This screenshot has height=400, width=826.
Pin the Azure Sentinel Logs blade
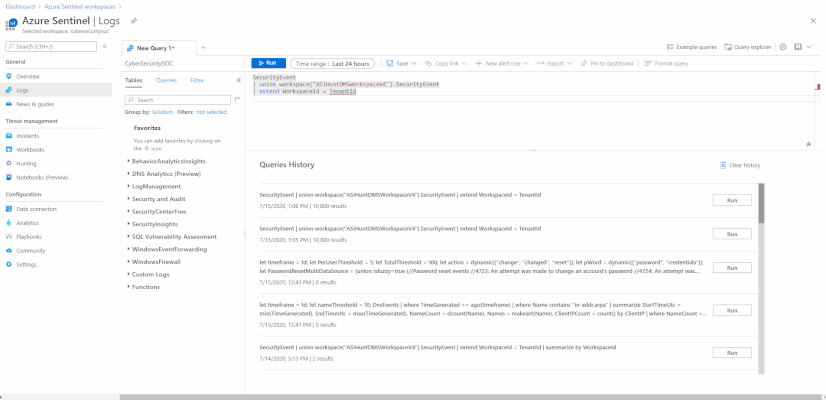pyautogui.click(x=134, y=21)
